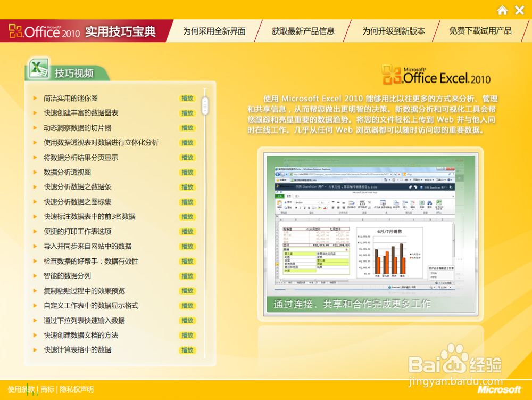Click the video list scrollbar handle
Viewport: 532px width, 400px height.
205,105
